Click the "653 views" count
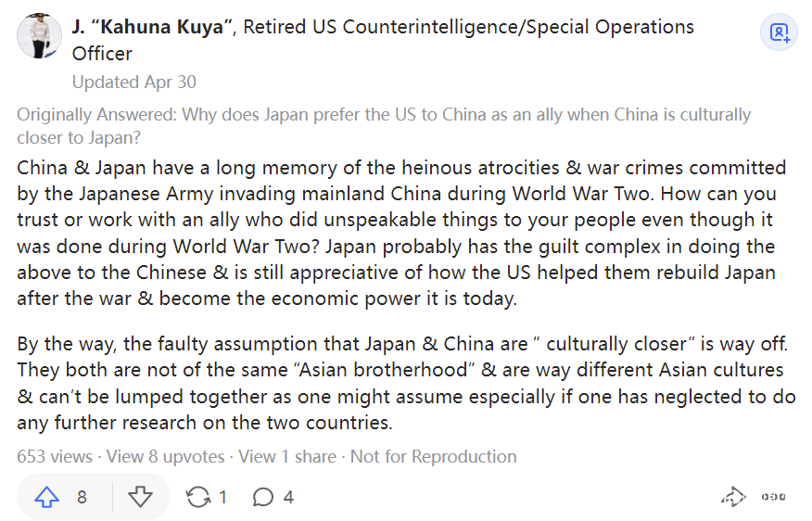Viewport: 812px width, 521px height. (55, 456)
